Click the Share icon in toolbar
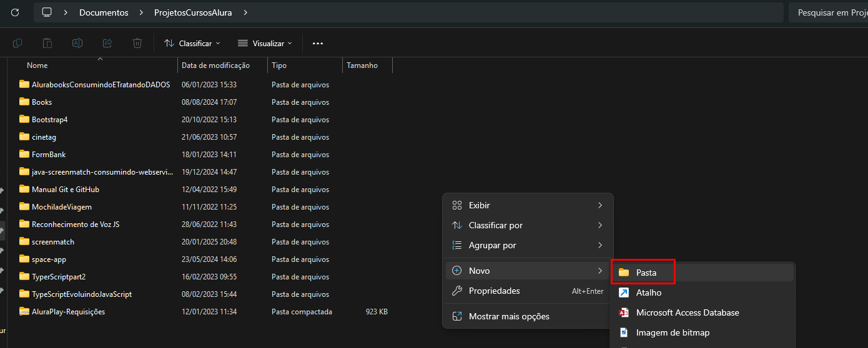The width and height of the screenshot is (868, 348). [107, 43]
